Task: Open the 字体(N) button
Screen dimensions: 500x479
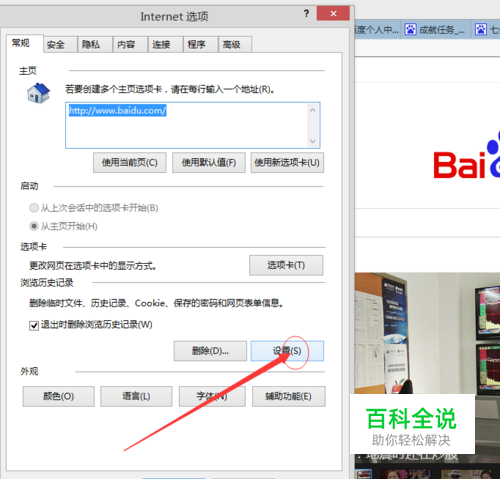Action: point(212,396)
